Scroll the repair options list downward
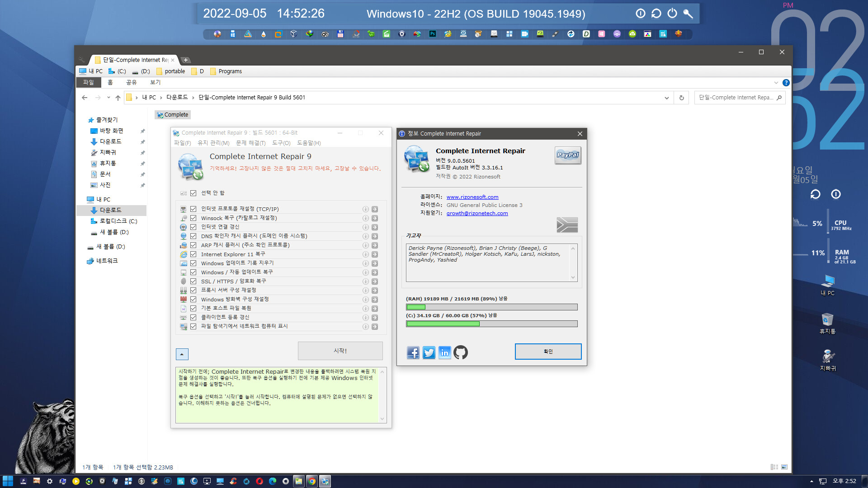The height and width of the screenshot is (488, 868). (181, 353)
